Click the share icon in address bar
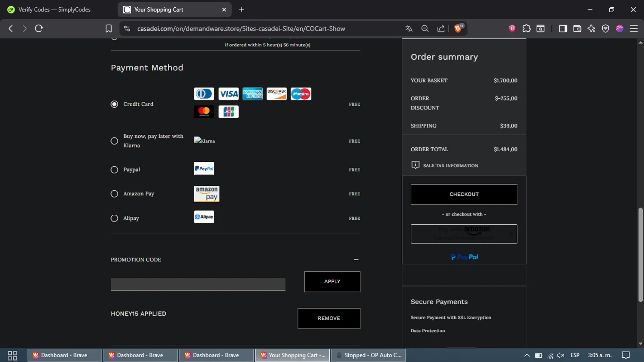644x362 pixels. coord(441,28)
